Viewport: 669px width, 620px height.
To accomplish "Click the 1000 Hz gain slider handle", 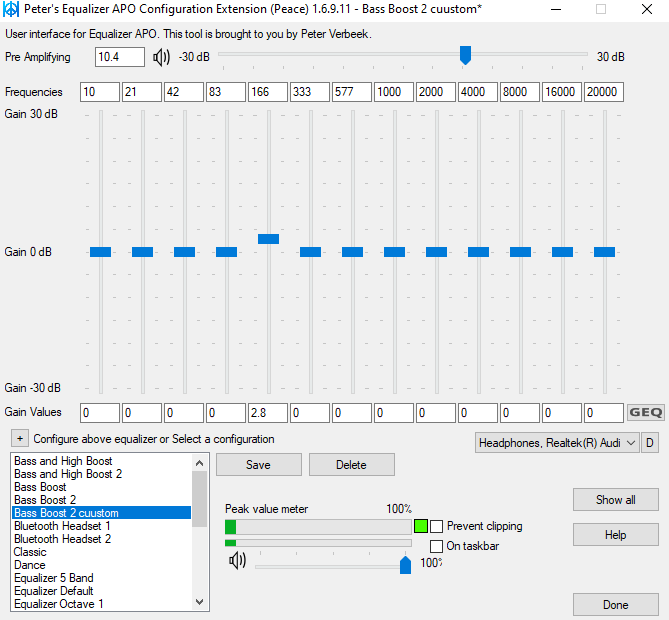I will point(394,252).
